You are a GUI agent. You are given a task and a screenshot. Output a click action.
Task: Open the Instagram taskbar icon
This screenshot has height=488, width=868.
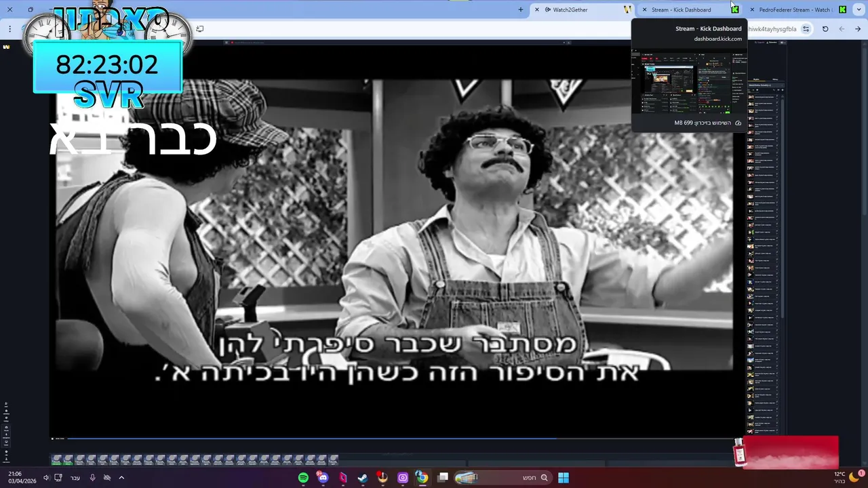pos(403,478)
